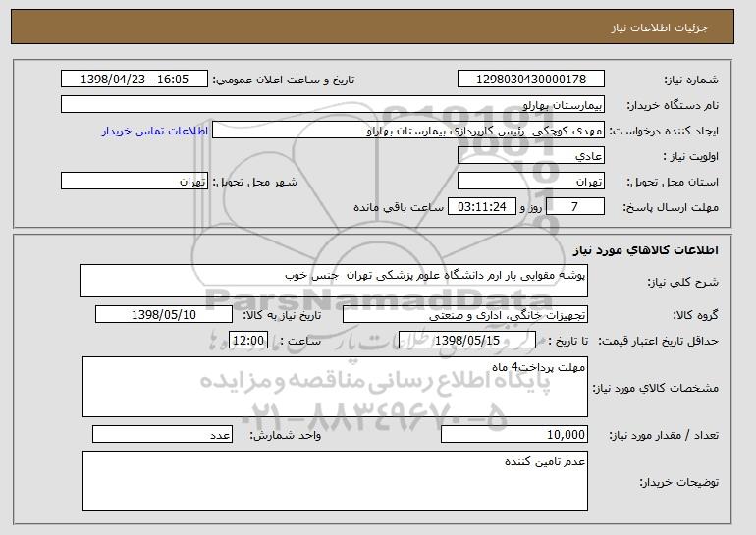
Task: Click the delivery province field تهران
Action: pyautogui.click(x=531, y=182)
